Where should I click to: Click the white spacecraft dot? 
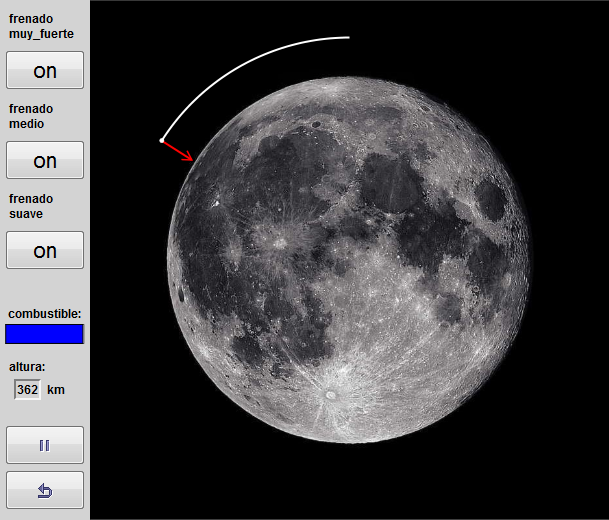(162, 141)
